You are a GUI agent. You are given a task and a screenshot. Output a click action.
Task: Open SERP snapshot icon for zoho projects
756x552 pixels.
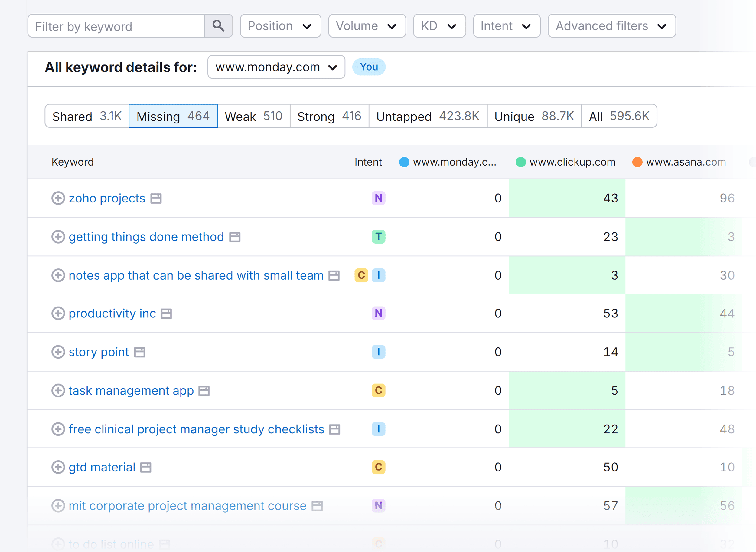coord(156,199)
